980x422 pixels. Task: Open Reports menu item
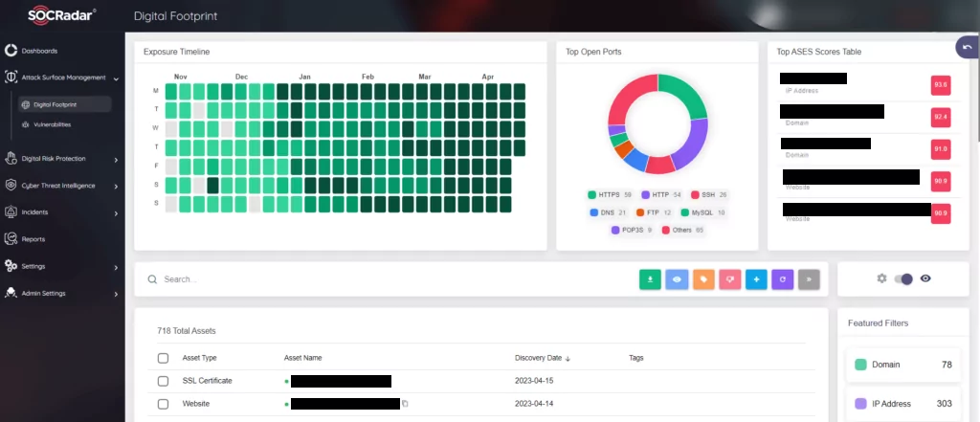33,239
